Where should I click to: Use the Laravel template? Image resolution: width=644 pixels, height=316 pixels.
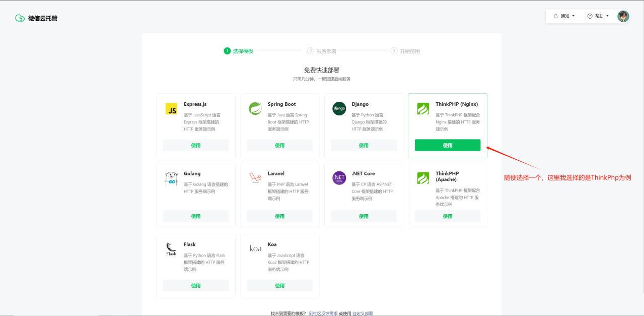[280, 216]
